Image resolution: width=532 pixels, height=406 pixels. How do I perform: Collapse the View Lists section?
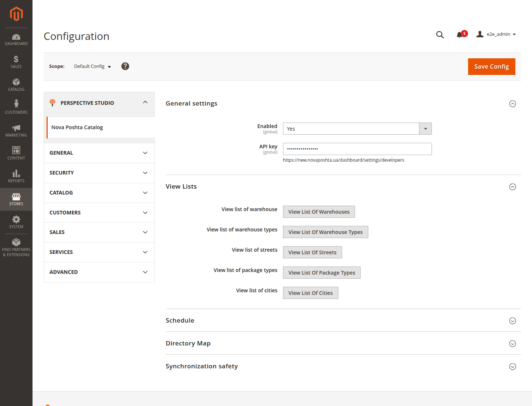click(343, 187)
